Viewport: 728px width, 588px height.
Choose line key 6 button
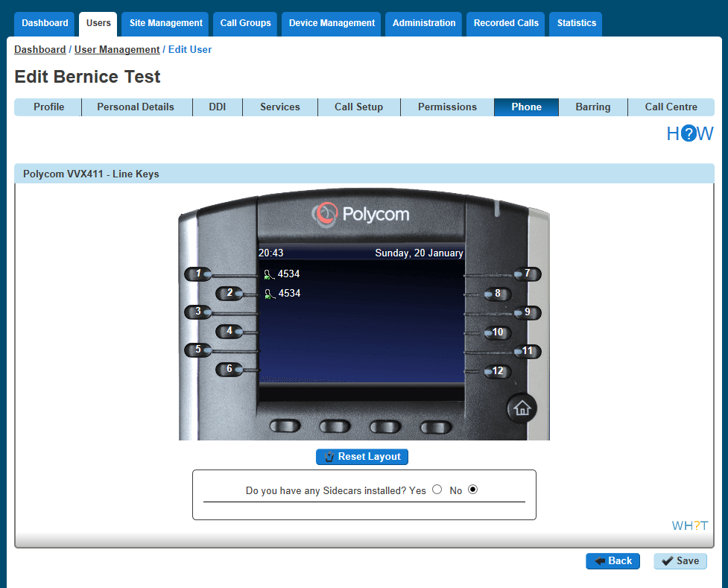tap(230, 369)
